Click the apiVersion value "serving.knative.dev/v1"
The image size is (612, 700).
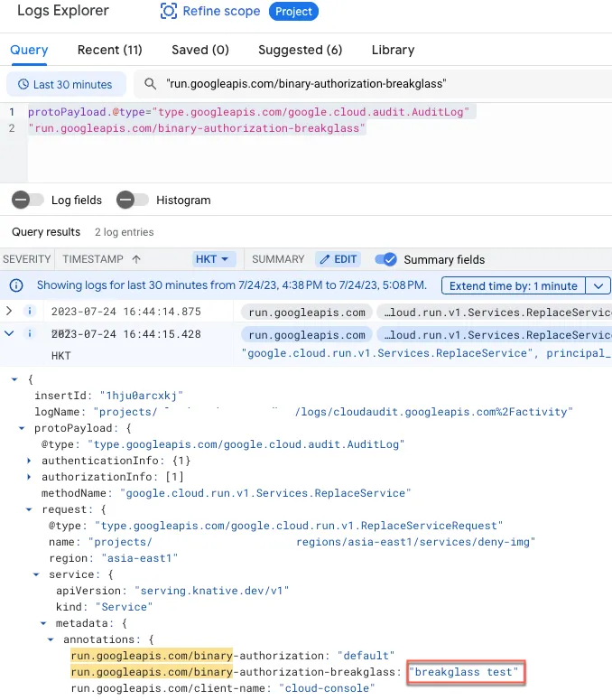point(211,591)
